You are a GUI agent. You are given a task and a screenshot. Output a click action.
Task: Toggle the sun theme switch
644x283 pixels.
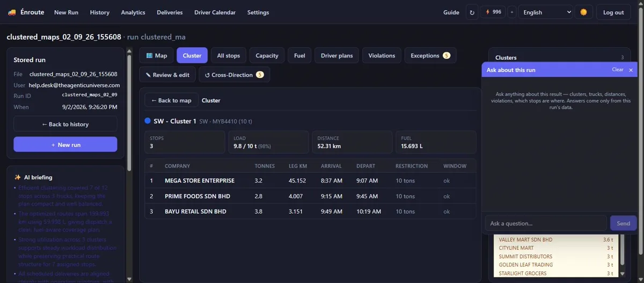[583, 12]
